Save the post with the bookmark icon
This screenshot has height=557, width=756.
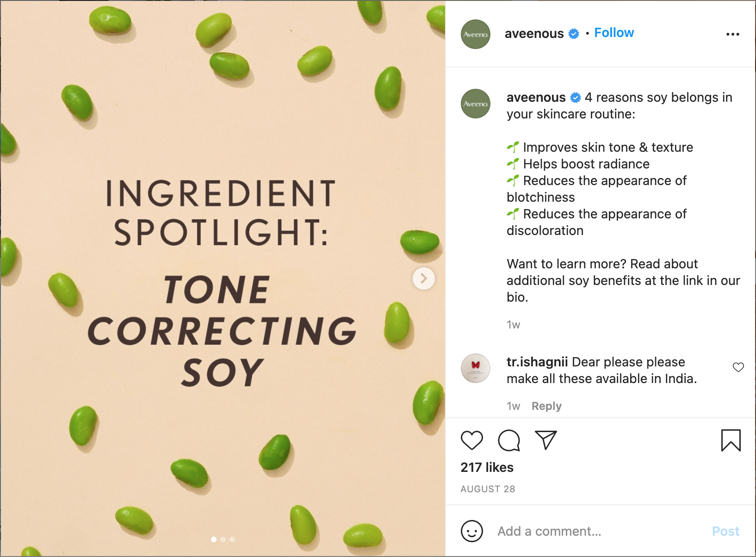pos(731,440)
